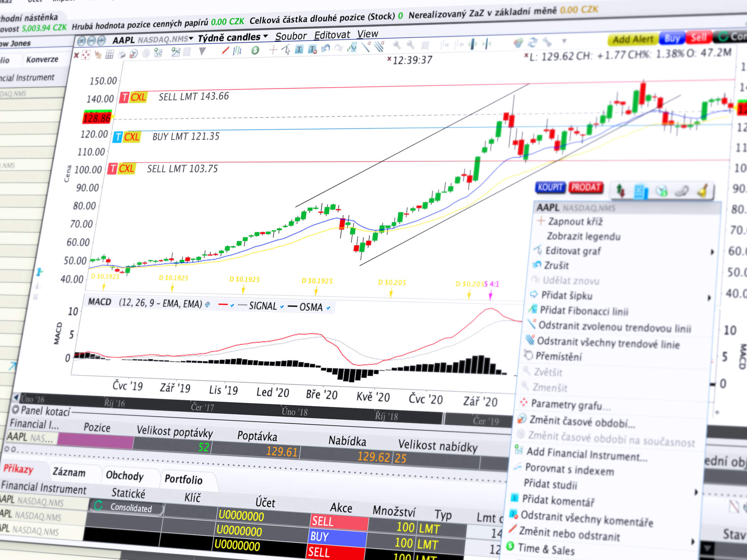Click the gear icon next to MACD parameters
The width and height of the screenshot is (747, 560).
tap(208, 305)
